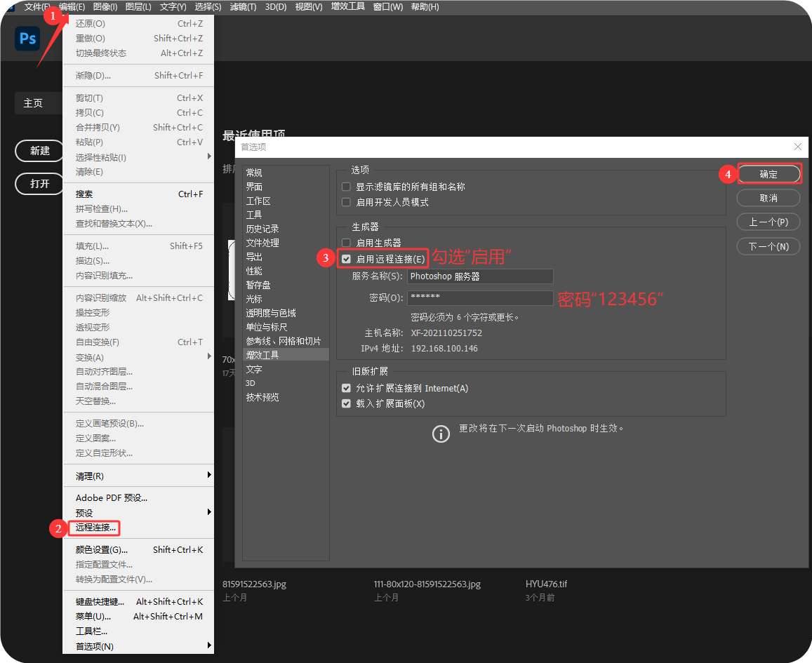
Task: Open the 文字(Y) menu
Action: coord(173,7)
